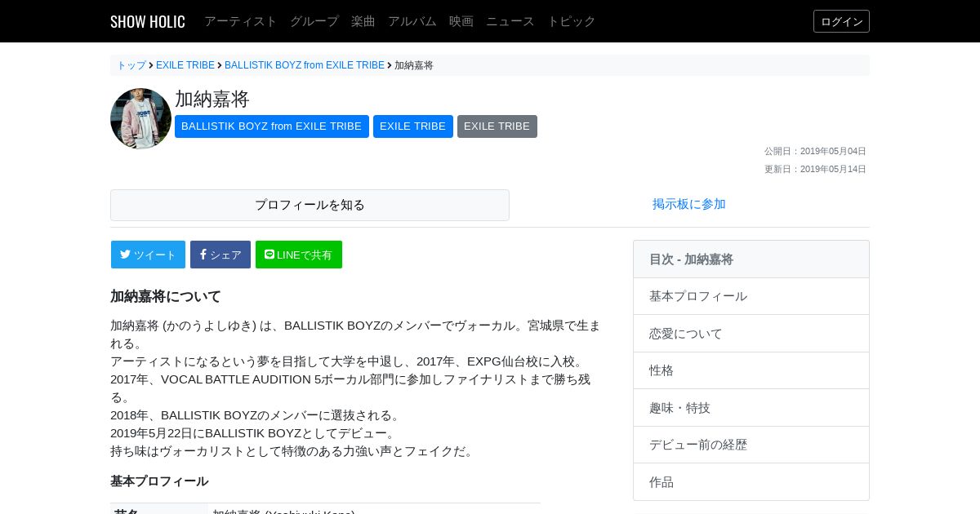The height and width of the screenshot is (514, 980).
Task: Jump to デビュー前の経歴 in table of contents
Action: point(751,445)
